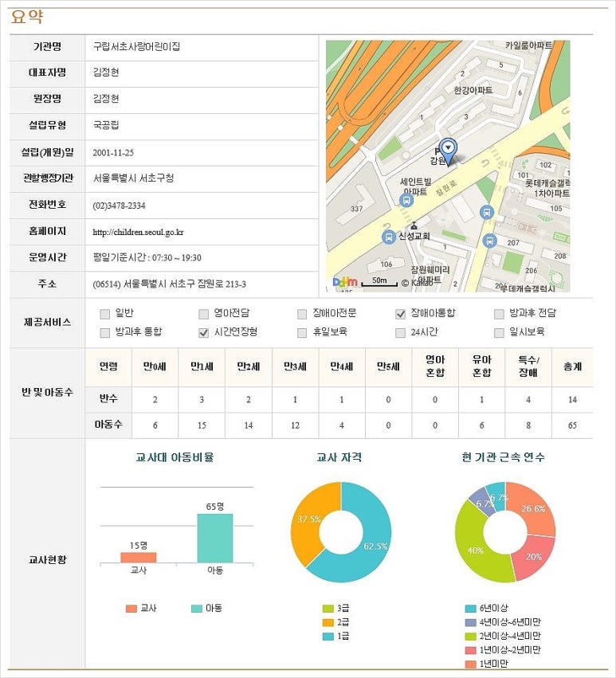Viewport: 616px width, 678px height.
Task: Check the 영아전담 checkbox
Action: [203, 314]
